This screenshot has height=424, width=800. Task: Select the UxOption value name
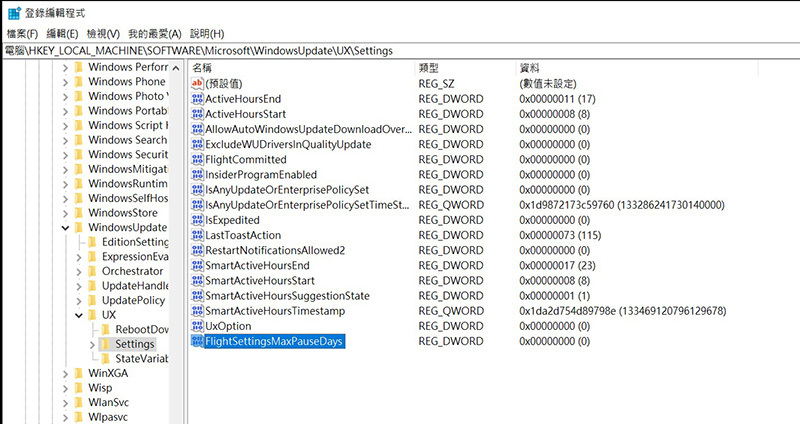228,326
